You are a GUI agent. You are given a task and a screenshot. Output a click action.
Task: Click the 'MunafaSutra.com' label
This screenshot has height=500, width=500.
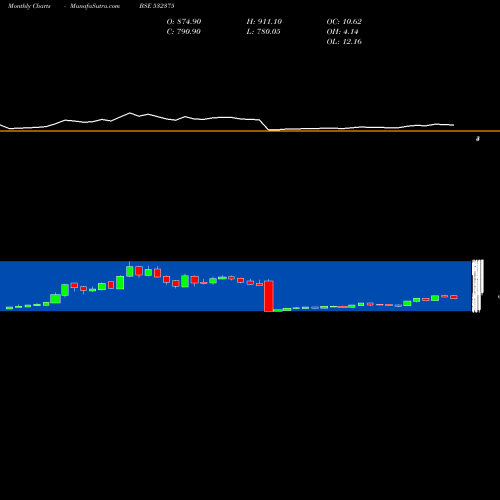coord(95,6)
